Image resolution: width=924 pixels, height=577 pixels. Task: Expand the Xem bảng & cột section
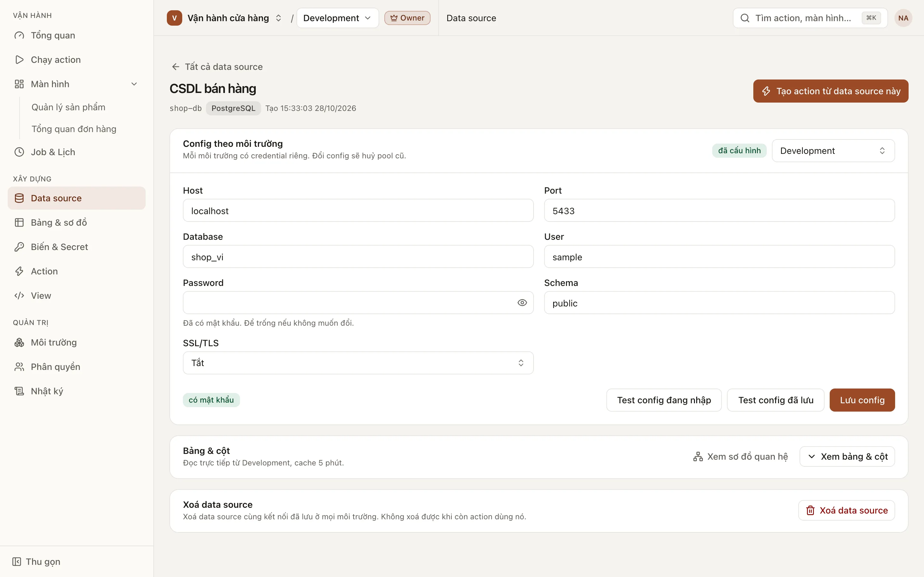coord(847,456)
